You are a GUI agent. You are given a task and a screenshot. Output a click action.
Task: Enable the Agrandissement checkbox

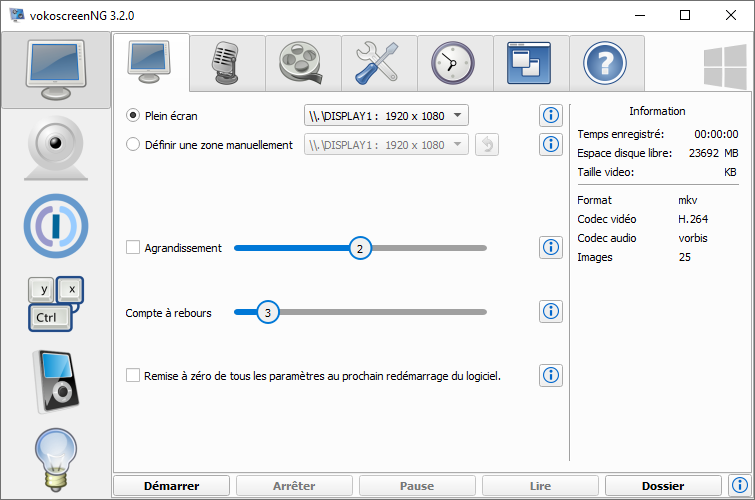[133, 248]
